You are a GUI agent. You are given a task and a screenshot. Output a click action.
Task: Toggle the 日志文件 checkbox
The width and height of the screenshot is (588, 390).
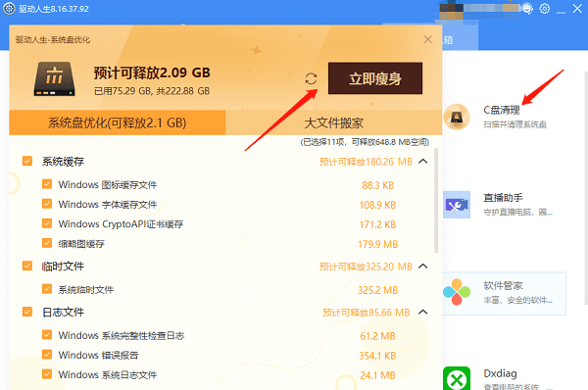click(27, 312)
